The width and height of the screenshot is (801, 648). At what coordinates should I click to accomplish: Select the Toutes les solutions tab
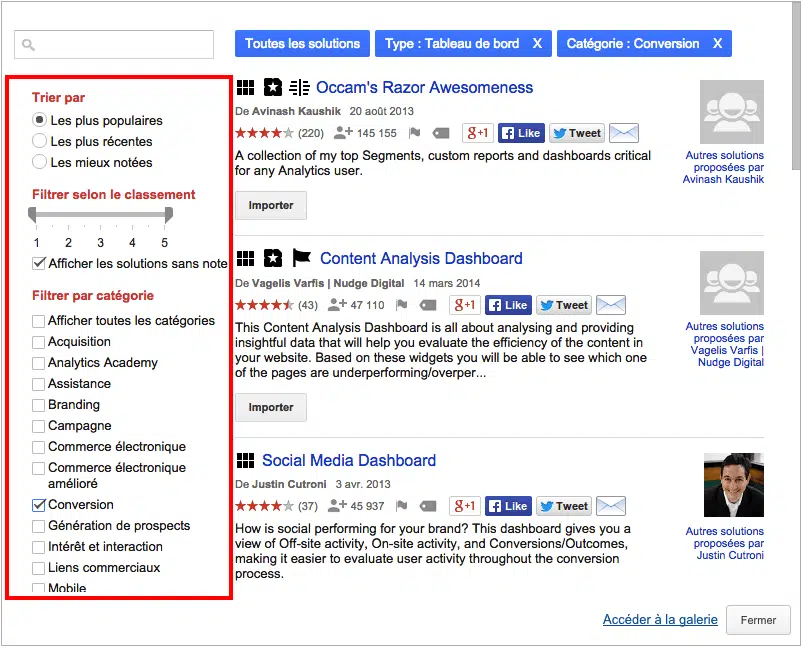(x=302, y=44)
